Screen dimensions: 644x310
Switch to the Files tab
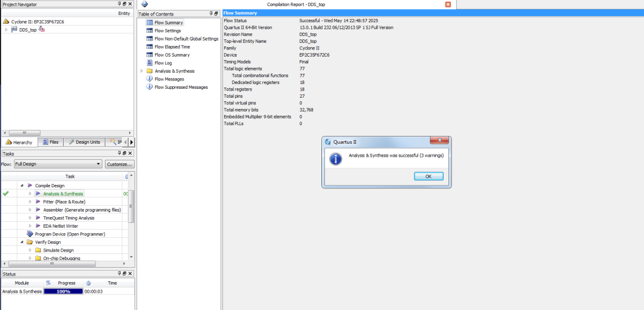(x=50, y=142)
